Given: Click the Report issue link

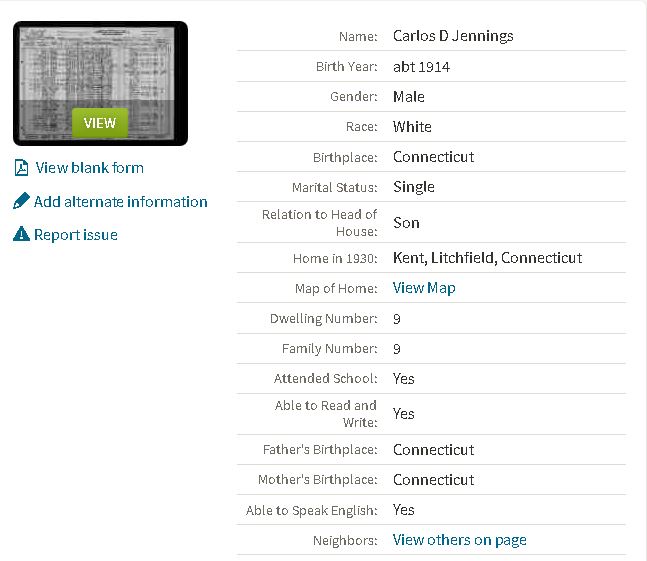Looking at the screenshot, I should (76, 235).
